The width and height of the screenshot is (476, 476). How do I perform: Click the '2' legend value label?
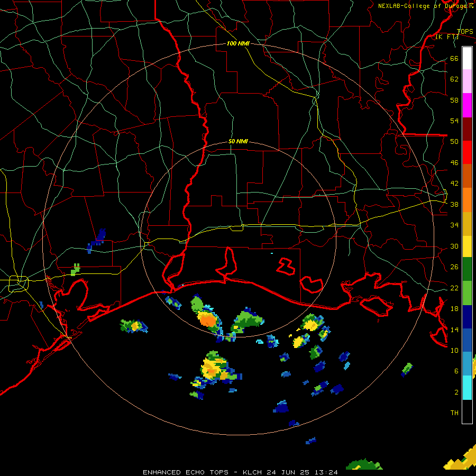456,392
